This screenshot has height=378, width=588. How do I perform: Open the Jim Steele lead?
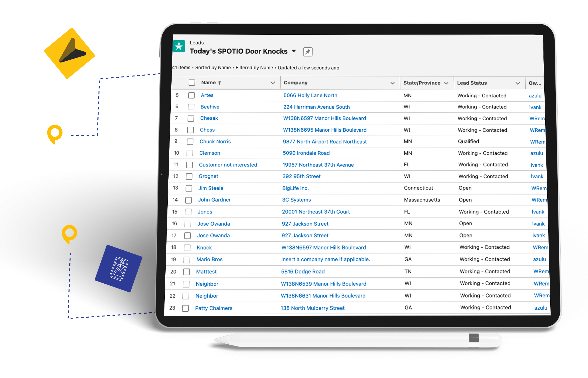coord(211,188)
